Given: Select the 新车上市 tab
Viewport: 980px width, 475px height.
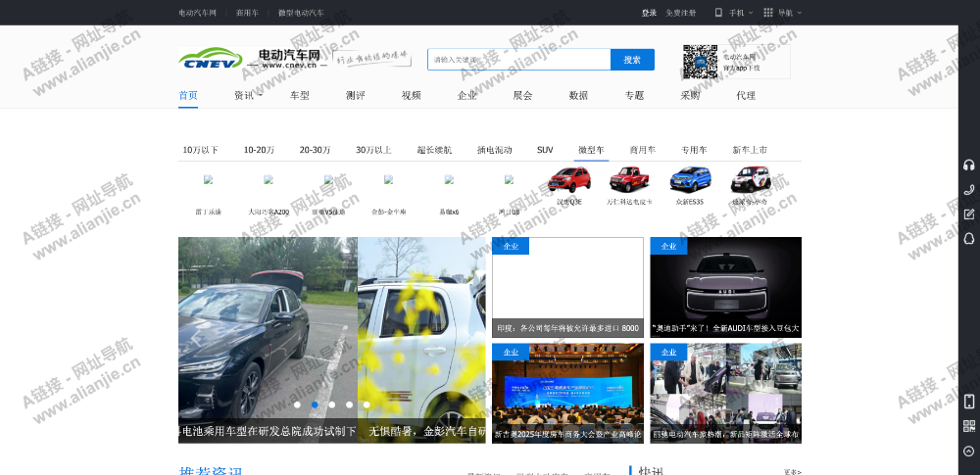Looking at the screenshot, I should 750,150.
